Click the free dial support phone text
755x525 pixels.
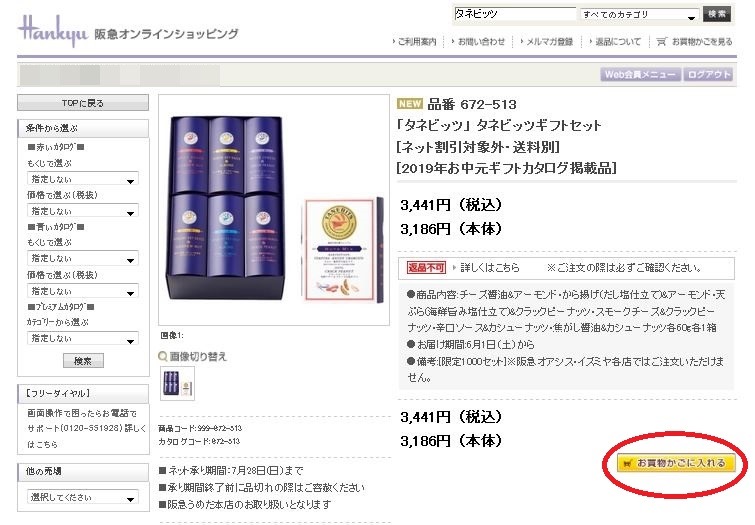click(x=86, y=428)
